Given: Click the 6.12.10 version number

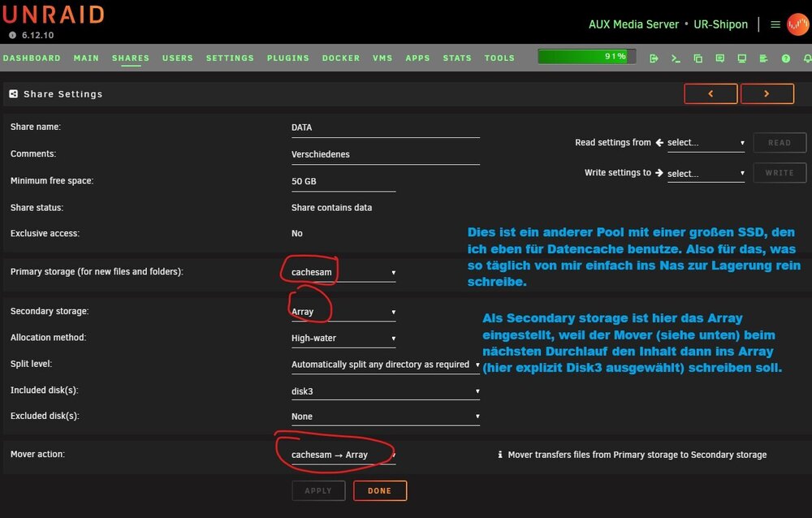Looking at the screenshot, I should 37,35.
